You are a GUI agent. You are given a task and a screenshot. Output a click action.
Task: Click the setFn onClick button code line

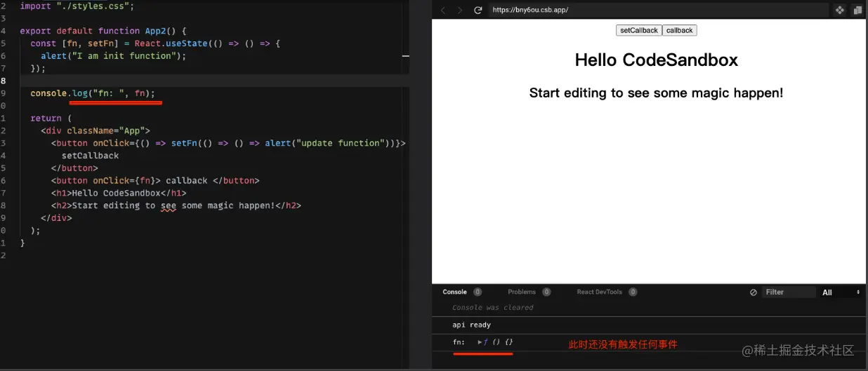pos(228,143)
